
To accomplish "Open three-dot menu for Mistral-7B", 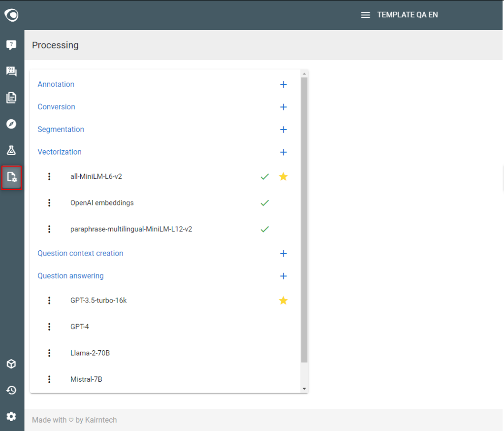I will 49,380.
